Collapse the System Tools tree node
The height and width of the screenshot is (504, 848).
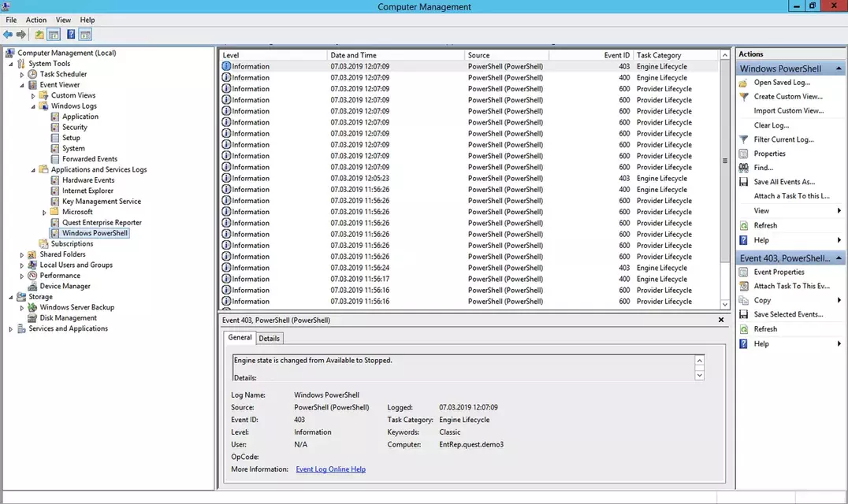click(x=11, y=64)
